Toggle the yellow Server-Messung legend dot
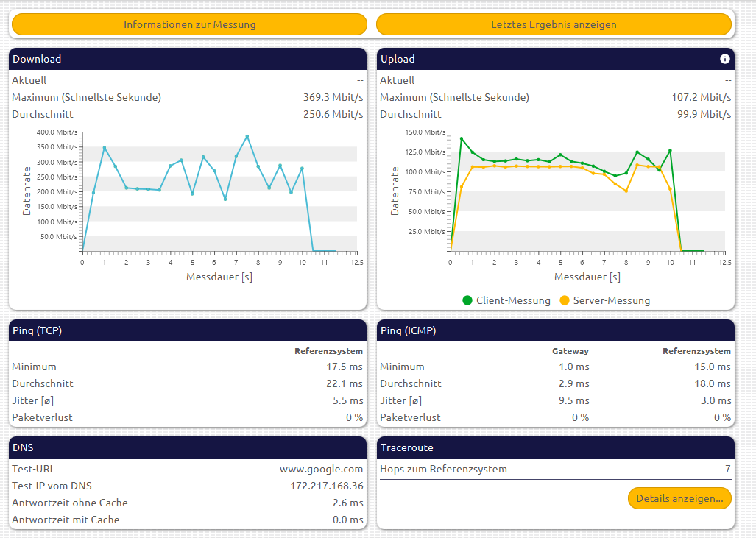The width and height of the screenshot is (756, 538). coord(565,300)
